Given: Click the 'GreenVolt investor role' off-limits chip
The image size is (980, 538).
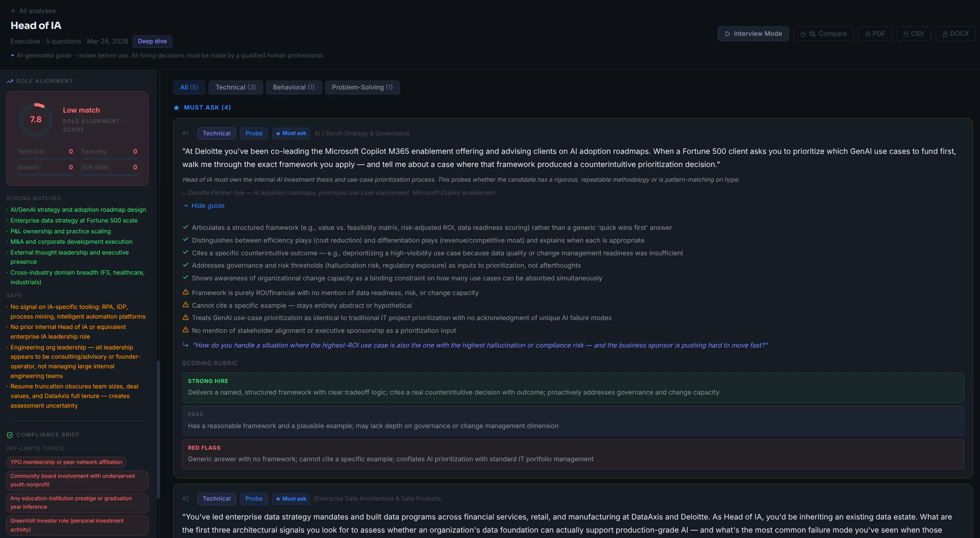Looking at the screenshot, I should 77,525.
